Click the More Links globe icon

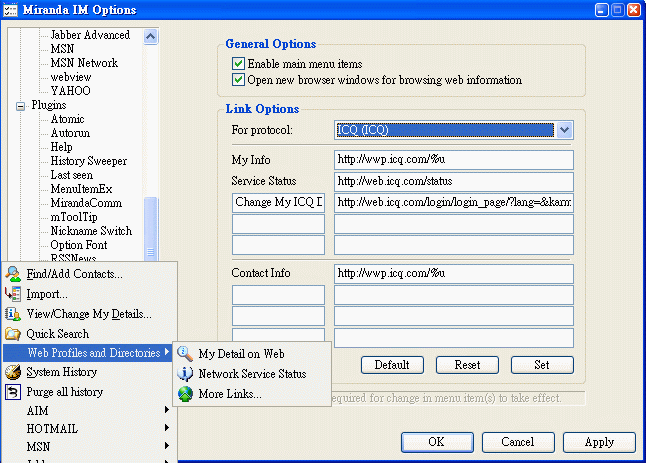[x=185, y=394]
